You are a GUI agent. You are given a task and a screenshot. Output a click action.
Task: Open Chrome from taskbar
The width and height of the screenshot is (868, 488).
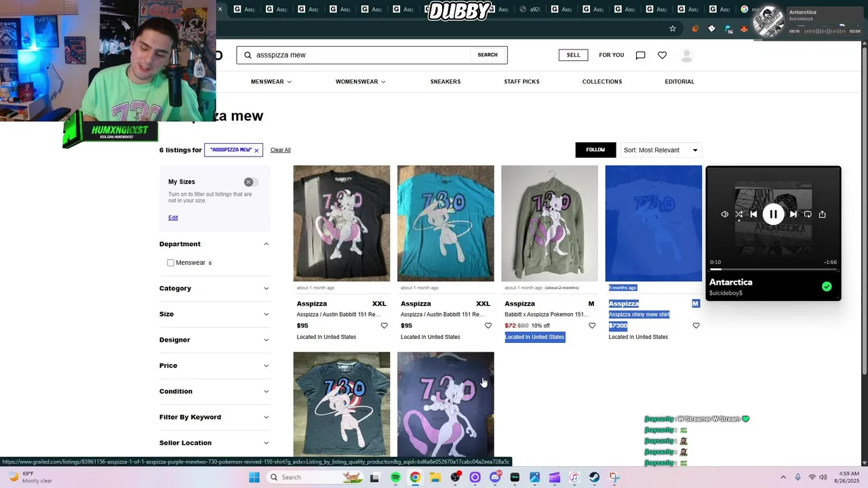tap(415, 477)
